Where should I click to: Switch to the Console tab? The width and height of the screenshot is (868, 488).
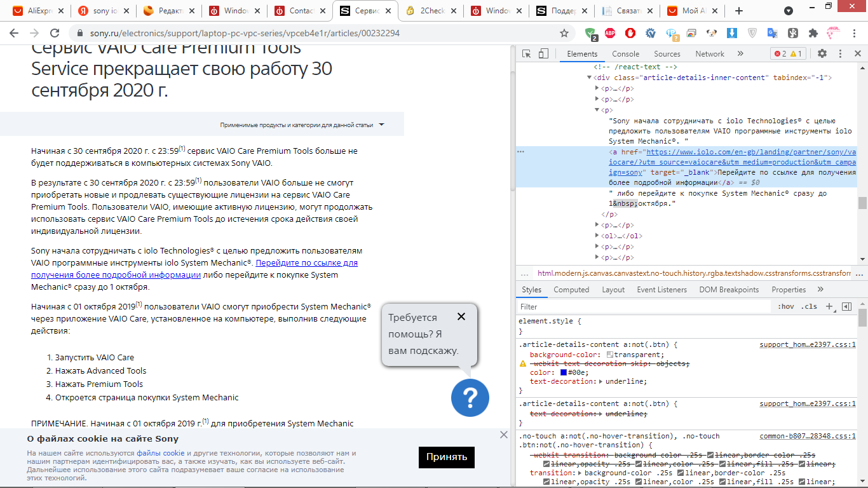pyautogui.click(x=626, y=54)
